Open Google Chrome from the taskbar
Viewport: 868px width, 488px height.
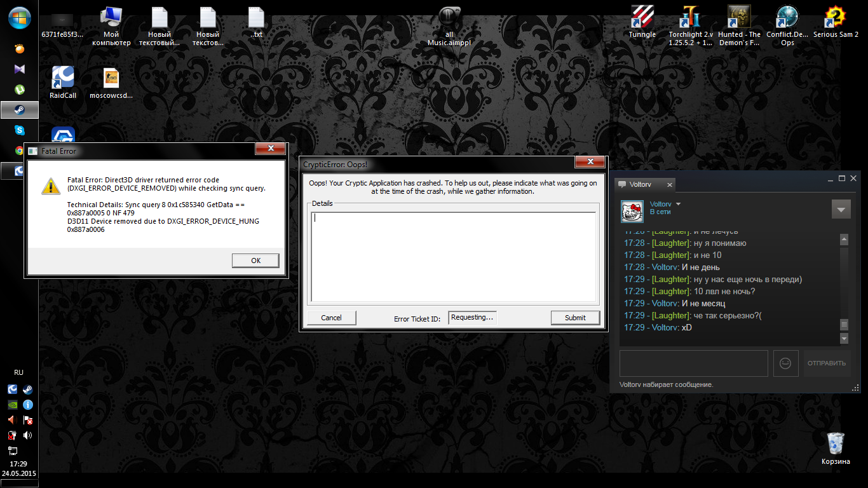pos(20,151)
